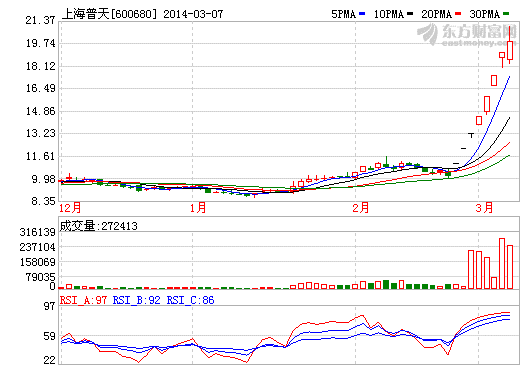Click the 20PMA legend label
520x365 pixels.
click(436, 14)
